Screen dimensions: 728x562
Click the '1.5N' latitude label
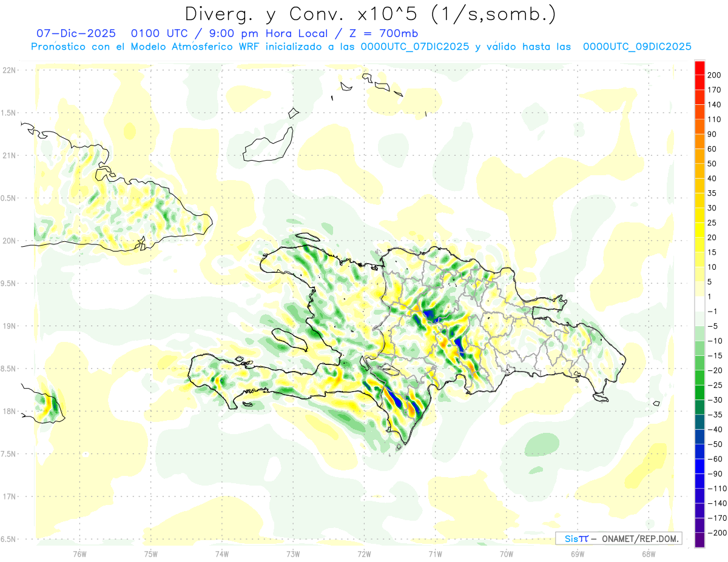click(x=8, y=113)
